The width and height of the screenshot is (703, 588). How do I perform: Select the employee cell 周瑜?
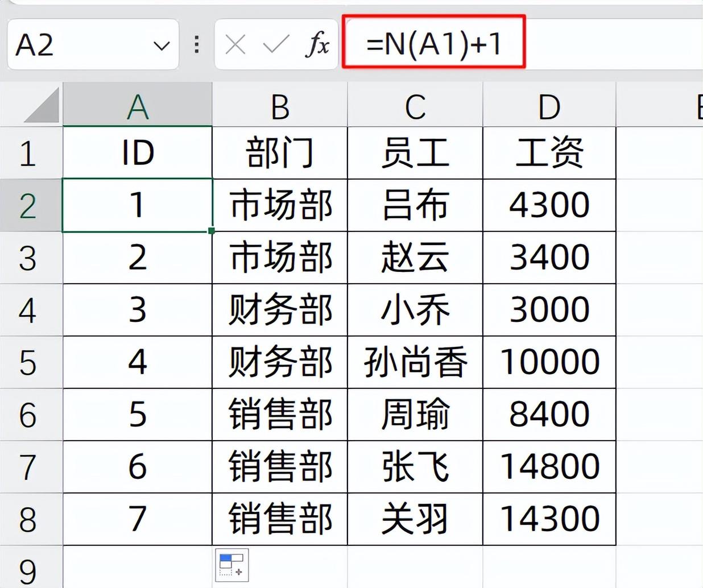(415, 415)
